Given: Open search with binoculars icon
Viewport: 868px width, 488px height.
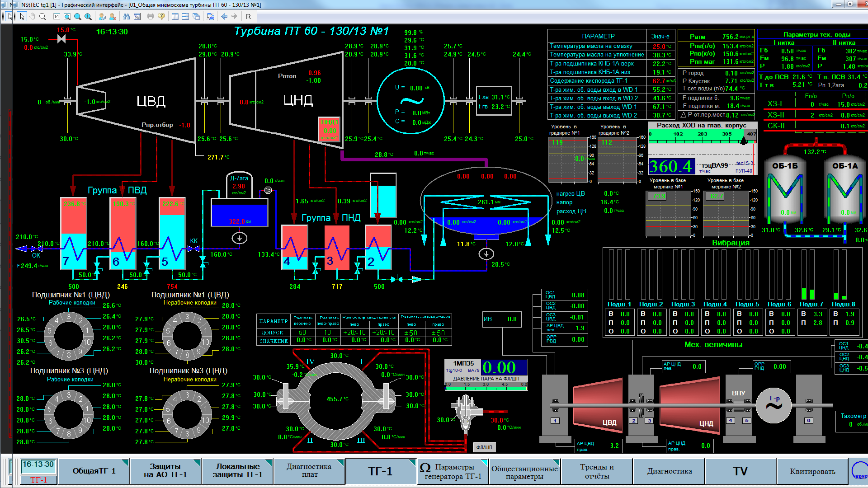Looking at the screenshot, I should [x=126, y=16].
